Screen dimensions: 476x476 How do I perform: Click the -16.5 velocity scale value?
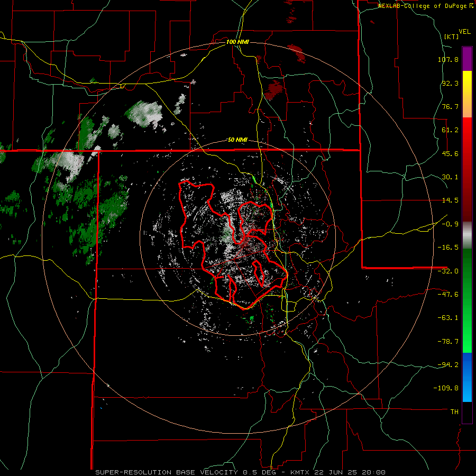point(448,248)
